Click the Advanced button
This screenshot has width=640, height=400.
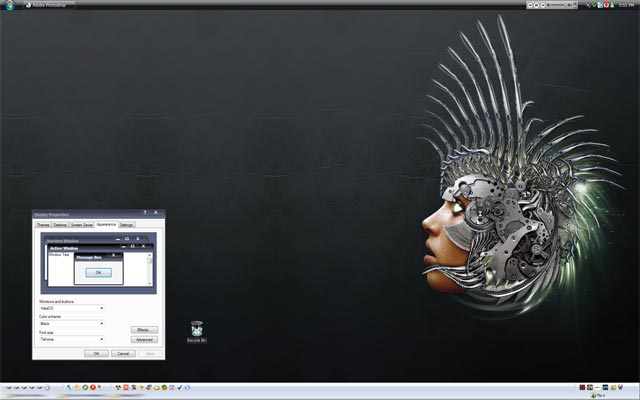[144, 340]
